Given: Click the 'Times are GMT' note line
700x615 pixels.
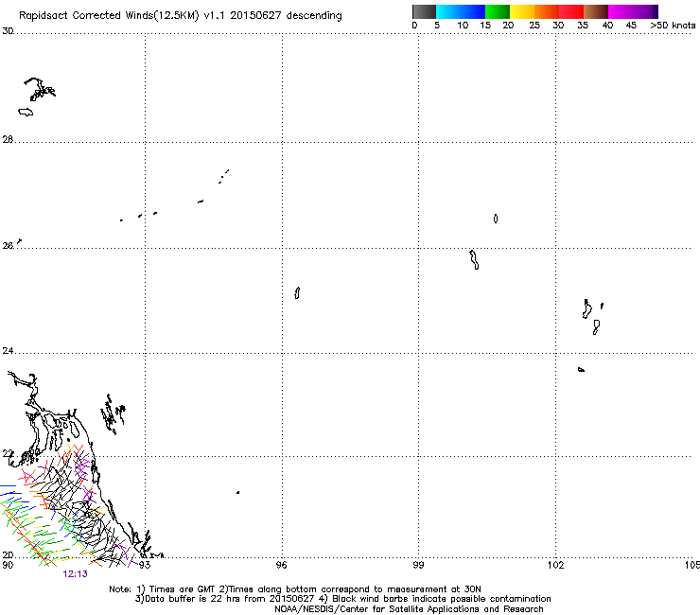Looking at the screenshot, I should point(295,589).
